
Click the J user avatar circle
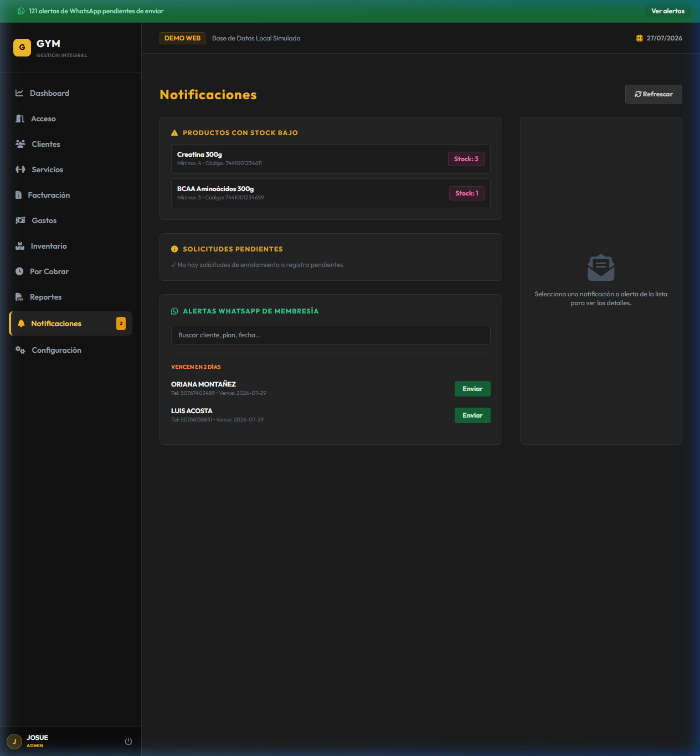(x=14, y=741)
